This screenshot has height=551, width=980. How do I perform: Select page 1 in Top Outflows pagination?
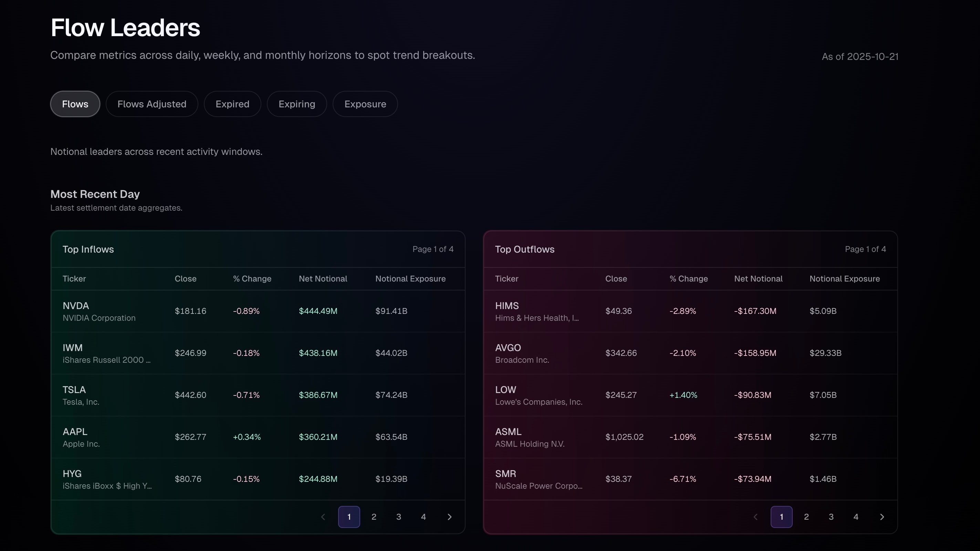[x=781, y=517]
